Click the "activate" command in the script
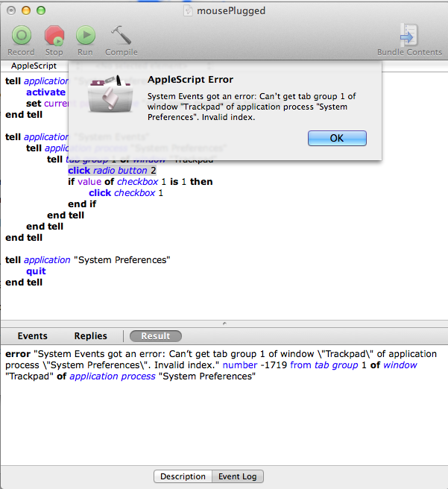Image resolution: width=448 pixels, height=489 pixels. [45, 92]
